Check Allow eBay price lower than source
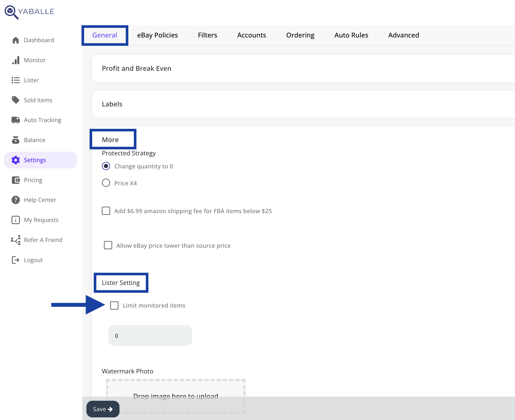The image size is (515, 420). coord(108,245)
